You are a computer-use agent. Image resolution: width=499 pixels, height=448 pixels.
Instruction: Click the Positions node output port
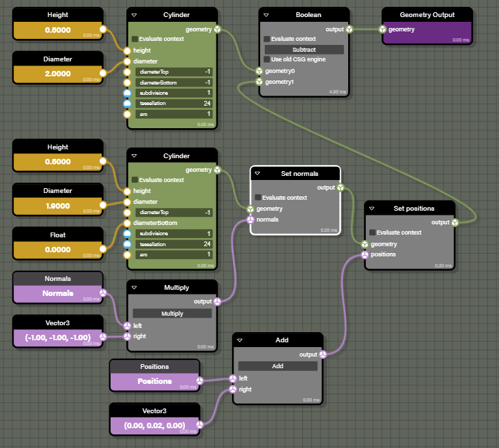coord(199,380)
